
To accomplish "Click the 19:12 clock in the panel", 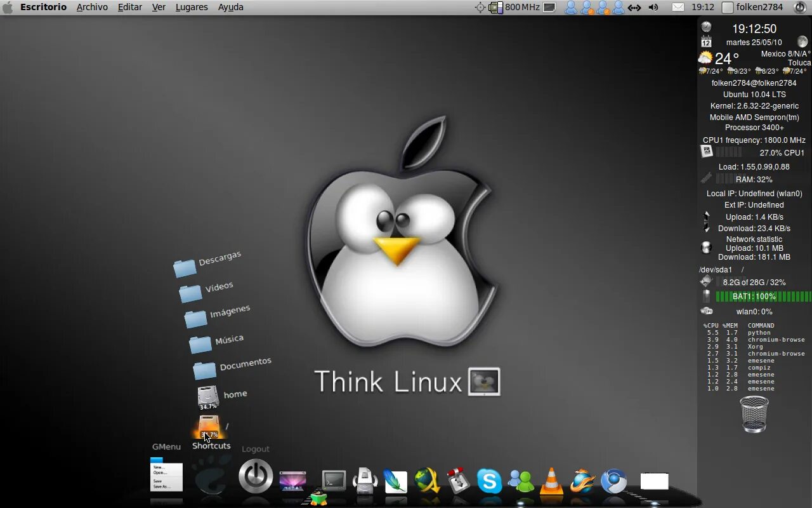I will [703, 7].
